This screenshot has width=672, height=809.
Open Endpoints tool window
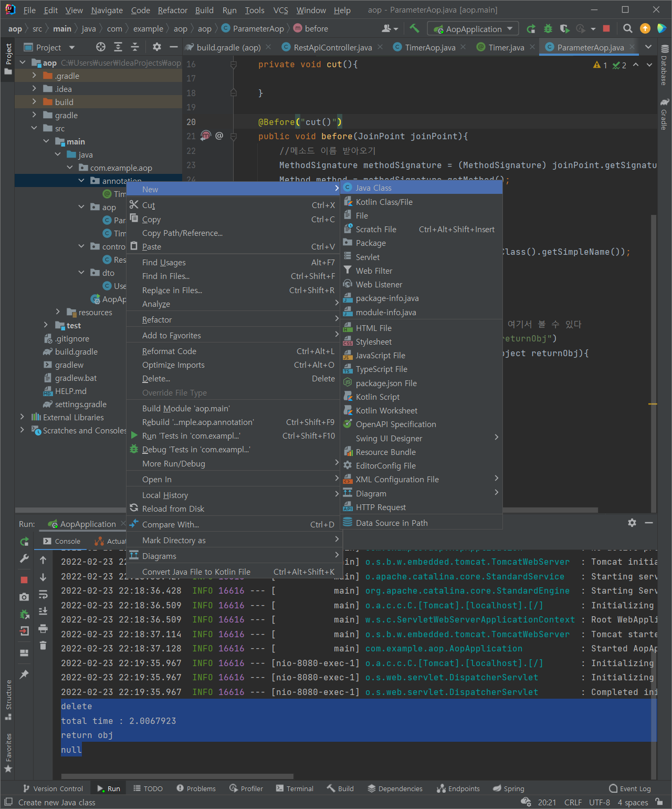pyautogui.click(x=458, y=789)
